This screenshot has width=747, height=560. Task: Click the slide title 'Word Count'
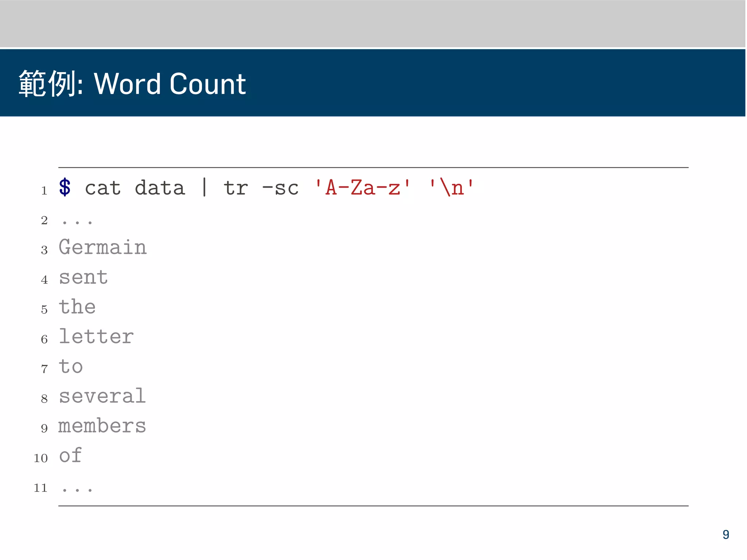point(170,84)
